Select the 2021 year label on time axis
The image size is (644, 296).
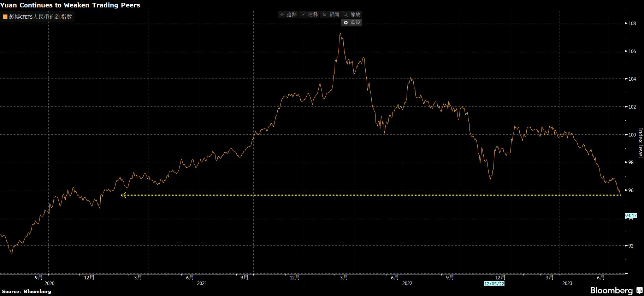coord(202,283)
